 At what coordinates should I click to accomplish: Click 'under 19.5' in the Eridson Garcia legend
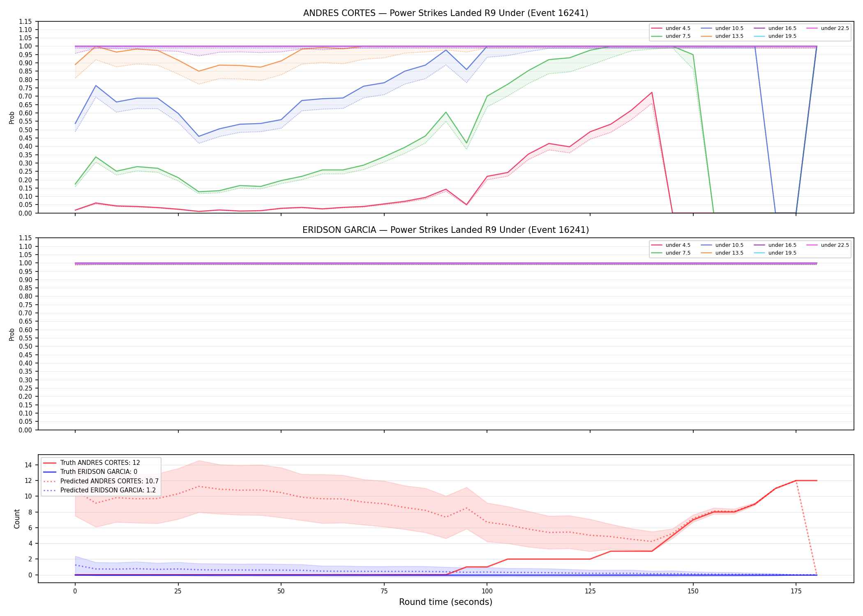pyautogui.click(x=775, y=253)
